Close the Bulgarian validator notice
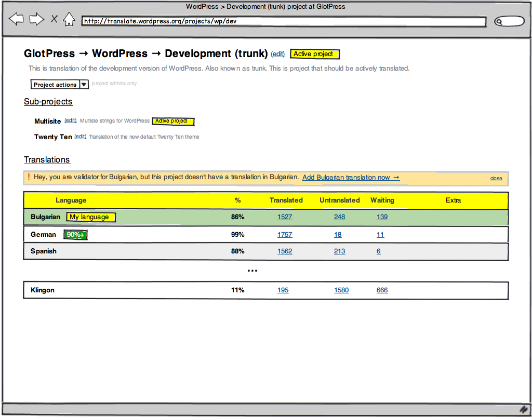This screenshot has width=532, height=417. (496, 179)
